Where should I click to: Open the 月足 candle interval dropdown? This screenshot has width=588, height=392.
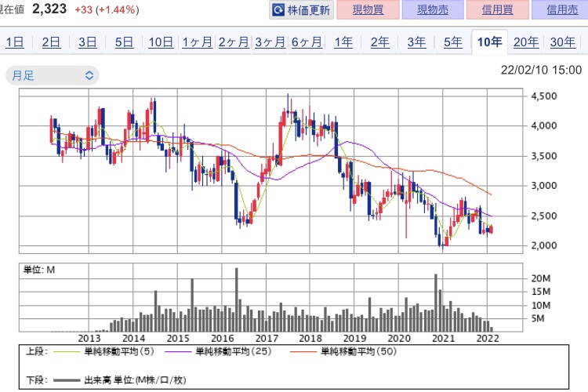tap(52, 75)
